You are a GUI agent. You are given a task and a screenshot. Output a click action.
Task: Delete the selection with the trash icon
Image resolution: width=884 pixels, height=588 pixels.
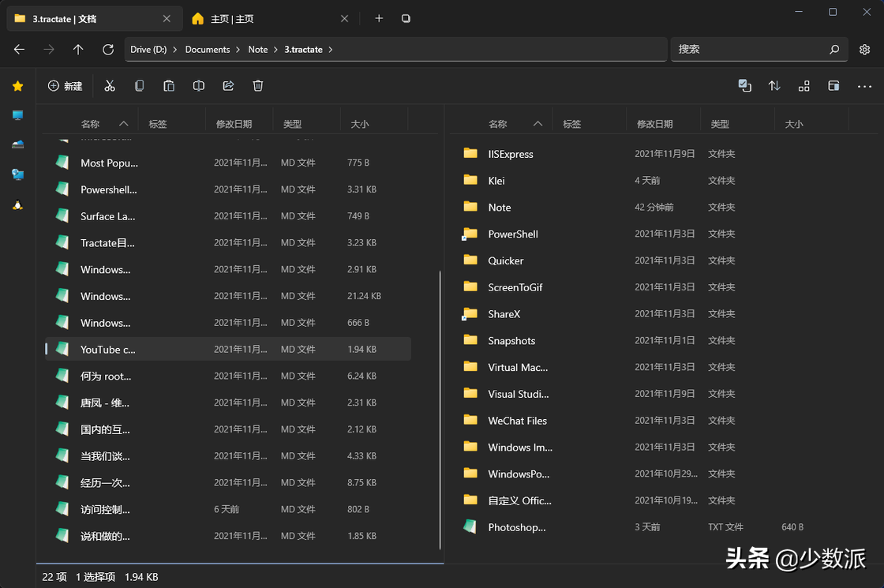pos(258,85)
